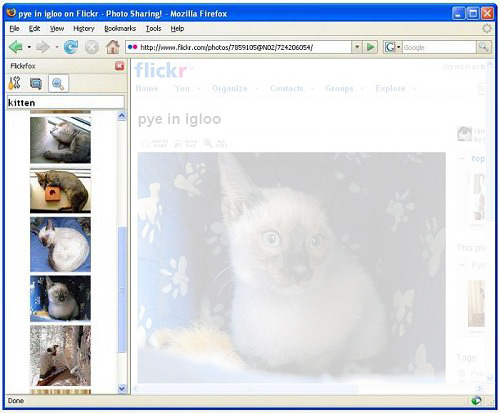Expand the Organize menu arrow
The image size is (500, 413).
[x=257, y=89]
